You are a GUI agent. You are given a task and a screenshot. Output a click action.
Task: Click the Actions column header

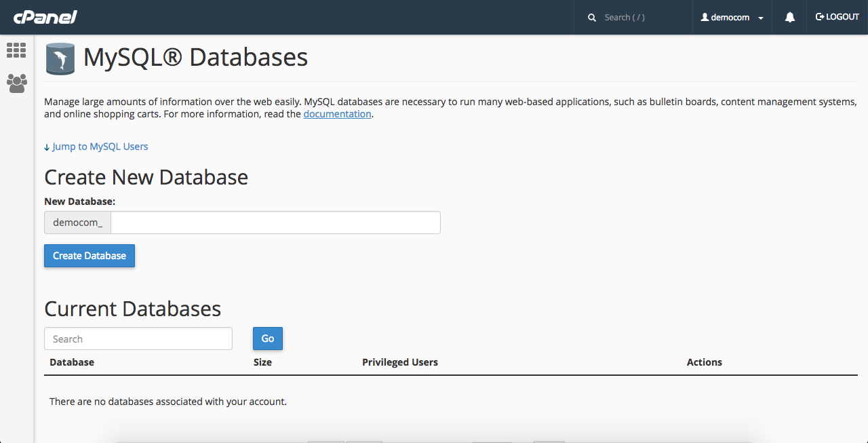tap(704, 362)
